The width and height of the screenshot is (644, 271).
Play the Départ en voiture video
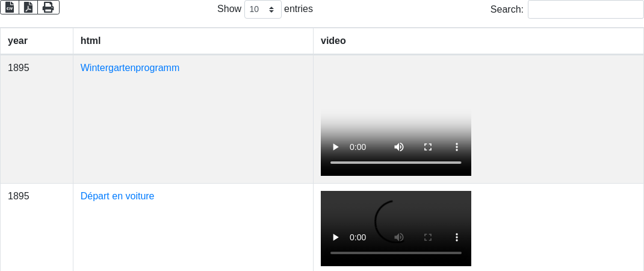[x=336, y=237]
